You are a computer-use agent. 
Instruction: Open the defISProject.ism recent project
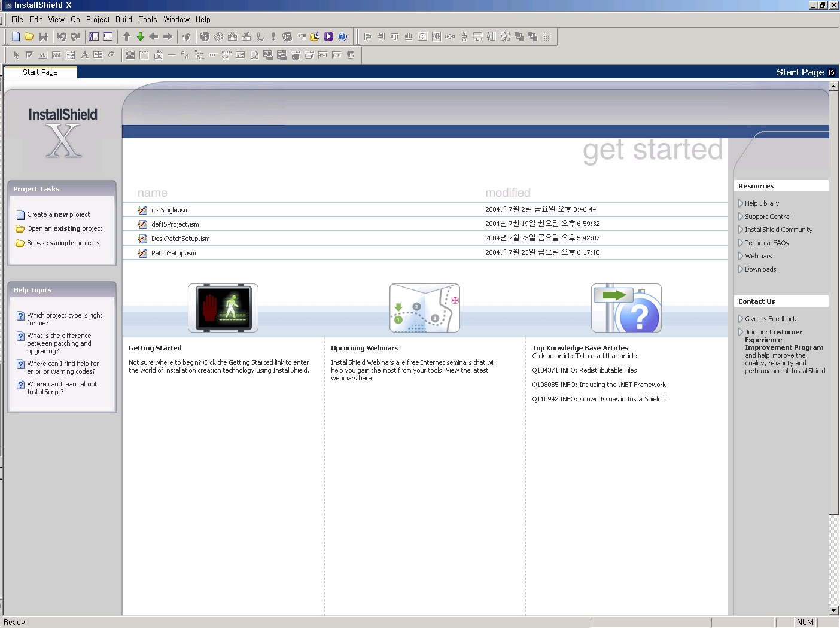pos(175,224)
